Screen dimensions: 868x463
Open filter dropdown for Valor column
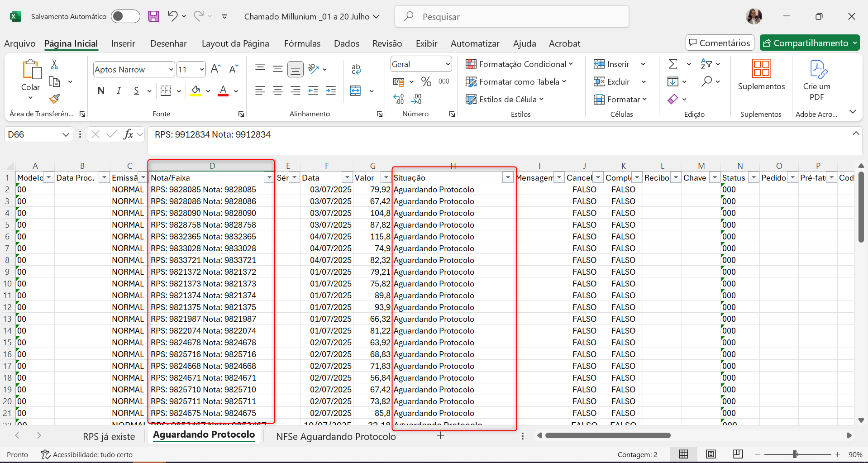(386, 177)
